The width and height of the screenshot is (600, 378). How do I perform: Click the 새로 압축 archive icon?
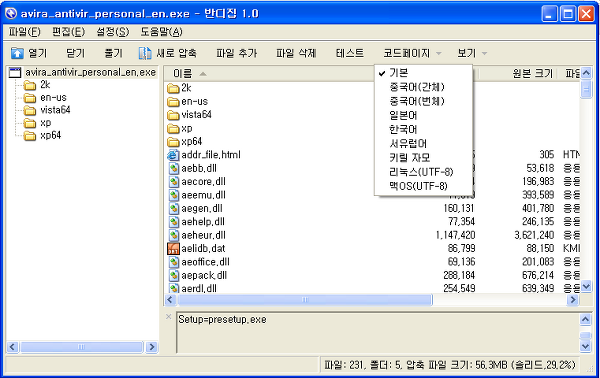coord(145,53)
